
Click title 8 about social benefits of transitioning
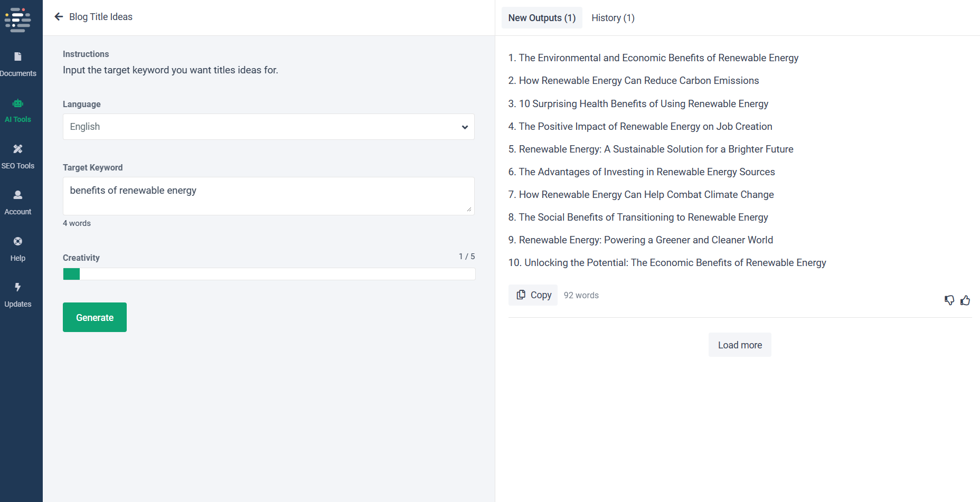tap(638, 217)
